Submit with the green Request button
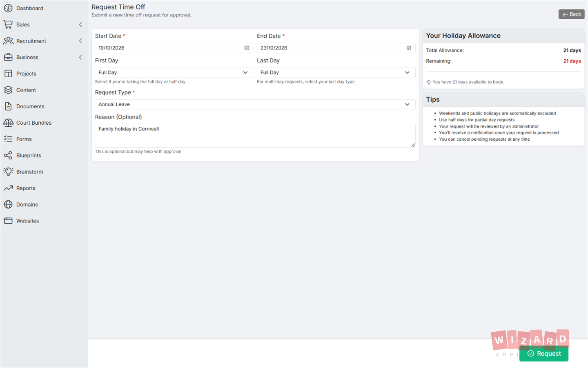 click(544, 354)
